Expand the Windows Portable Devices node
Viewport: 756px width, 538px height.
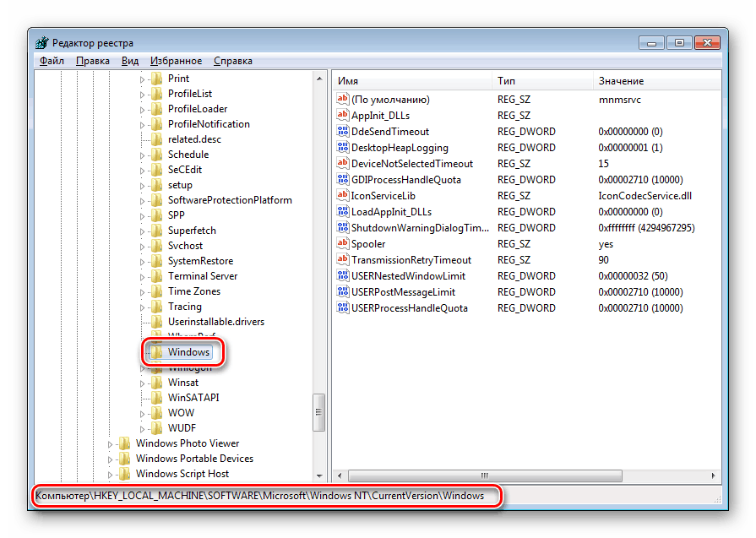111,459
